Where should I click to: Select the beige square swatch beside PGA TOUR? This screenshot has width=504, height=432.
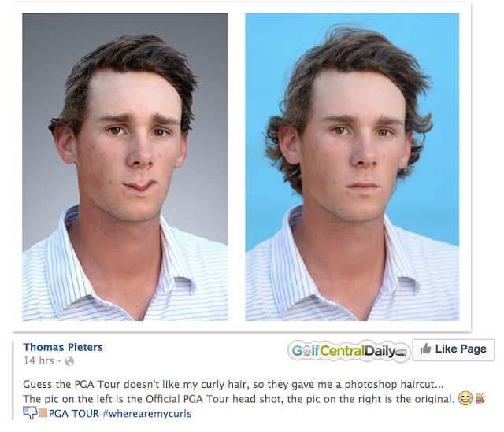[x=43, y=413]
